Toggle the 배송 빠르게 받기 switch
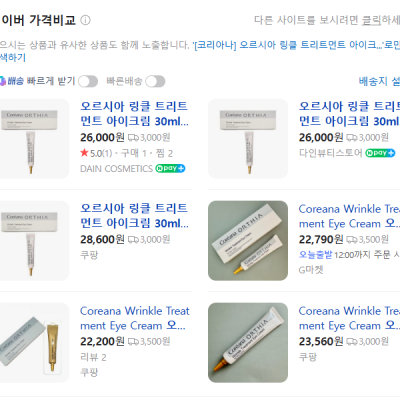Screen dimensions: 400x400 click(88, 81)
